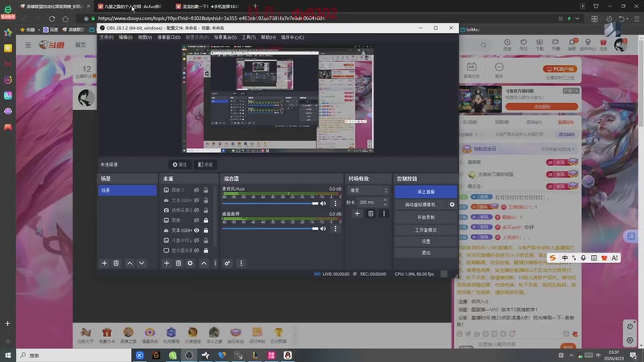Open 麦克风/Aux three-dot options menu
This screenshot has width=644, height=362.
coord(335,204)
